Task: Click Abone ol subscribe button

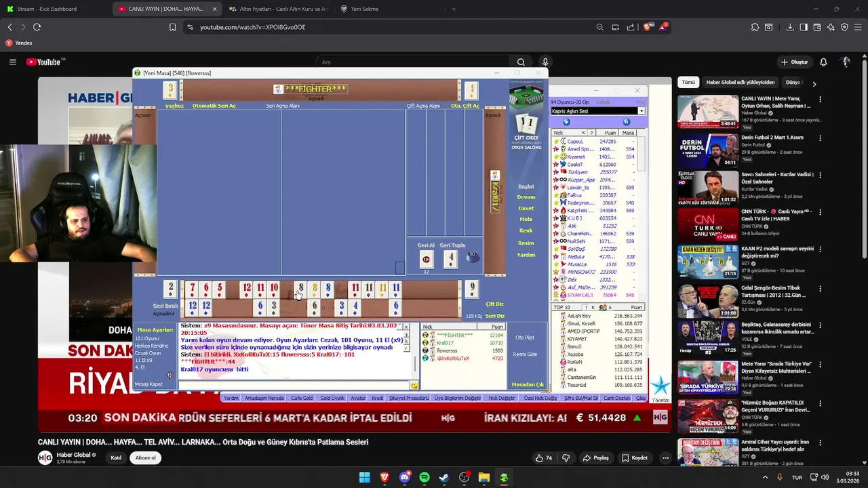Action: (x=145, y=457)
